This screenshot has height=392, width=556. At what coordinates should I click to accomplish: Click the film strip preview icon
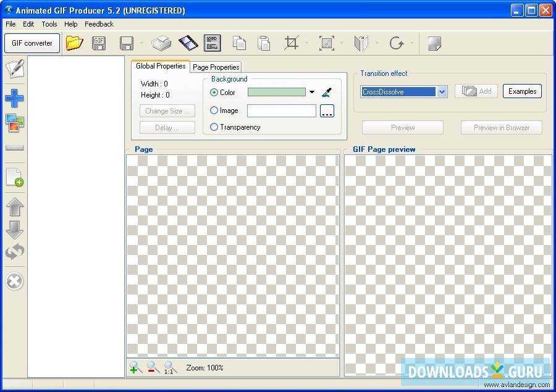(x=188, y=43)
